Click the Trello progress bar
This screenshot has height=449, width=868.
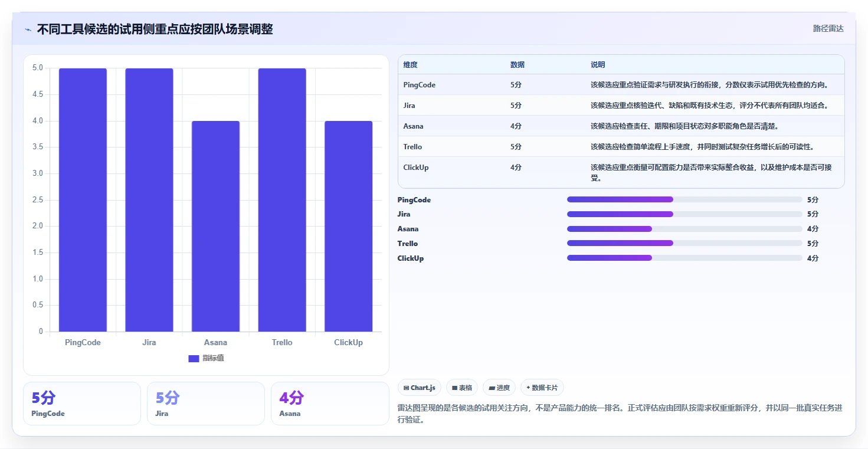pos(684,243)
